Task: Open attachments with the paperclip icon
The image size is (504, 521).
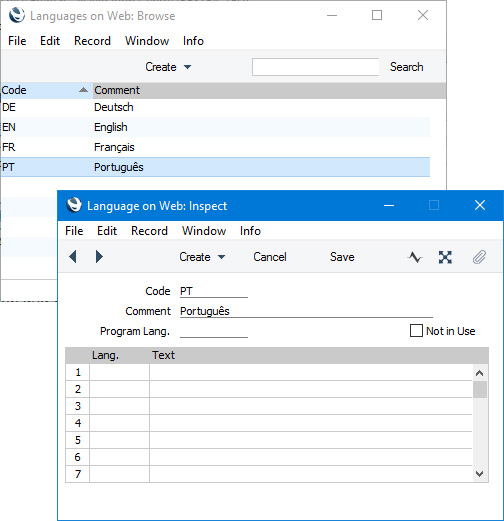Action: pyautogui.click(x=479, y=257)
